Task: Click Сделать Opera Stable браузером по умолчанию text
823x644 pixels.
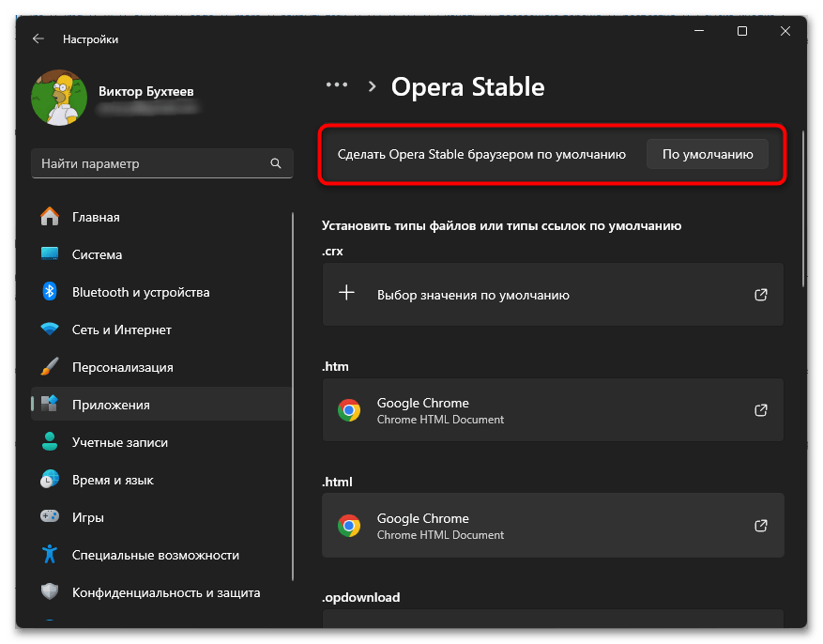Action: 481,154
